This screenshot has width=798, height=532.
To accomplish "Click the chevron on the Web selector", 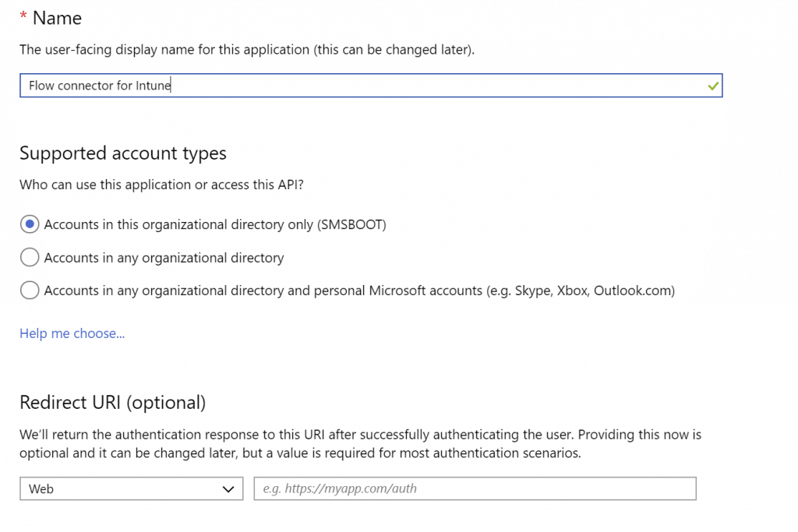I will click(x=229, y=488).
